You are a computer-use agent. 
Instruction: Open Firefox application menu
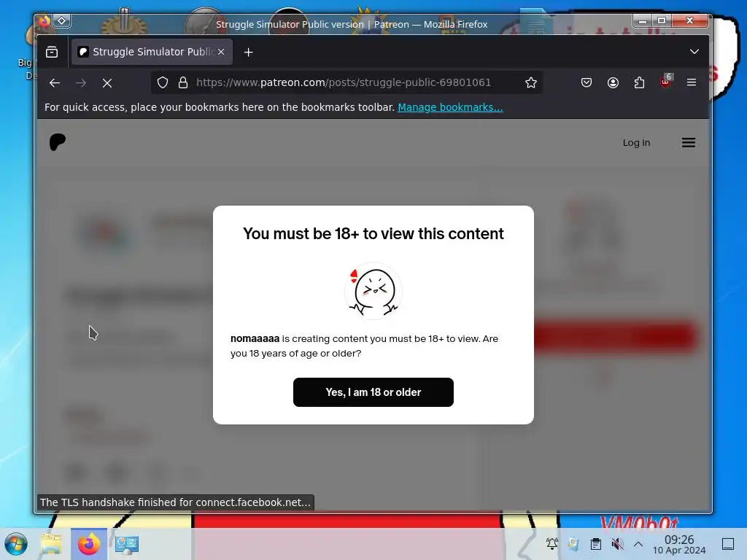coord(692,82)
